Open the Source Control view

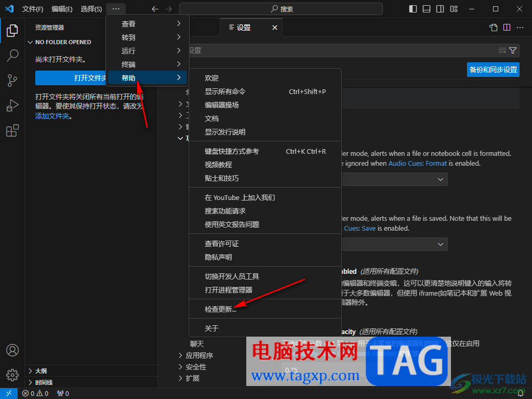tap(12, 81)
